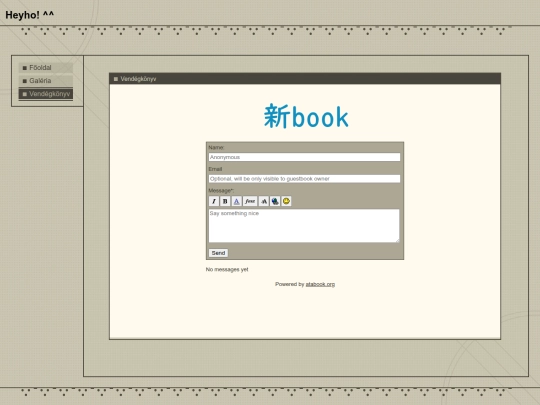Click the blue 新book logo
540x405 pixels.
pyautogui.click(x=306, y=116)
